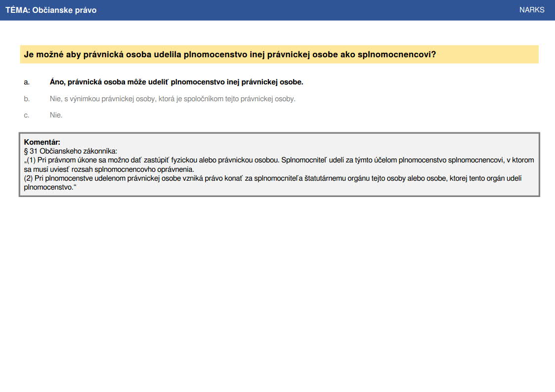
Task: Select answer b 'Nie, s výnimkou právnickej osoby'
Action: [x=172, y=99]
